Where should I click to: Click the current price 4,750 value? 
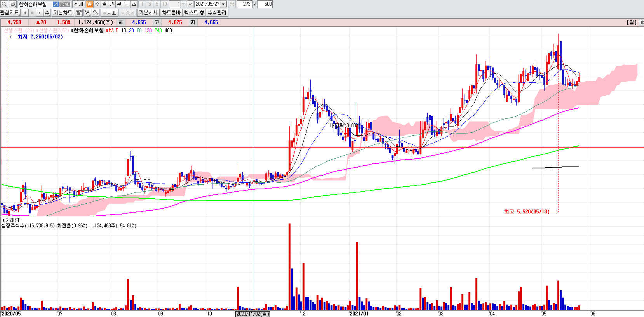(x=14, y=23)
